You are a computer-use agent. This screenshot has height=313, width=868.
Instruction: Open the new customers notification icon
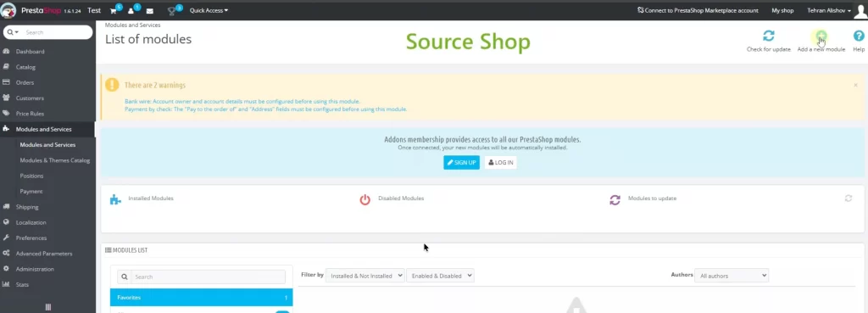click(131, 10)
